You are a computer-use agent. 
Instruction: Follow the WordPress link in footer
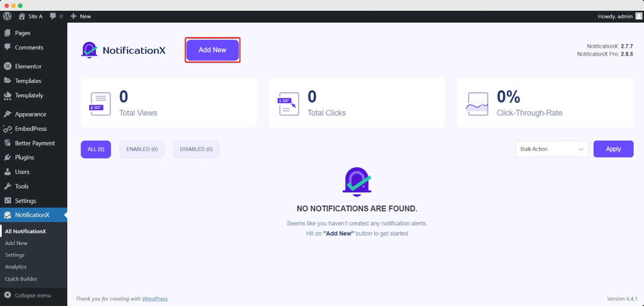[x=155, y=298]
